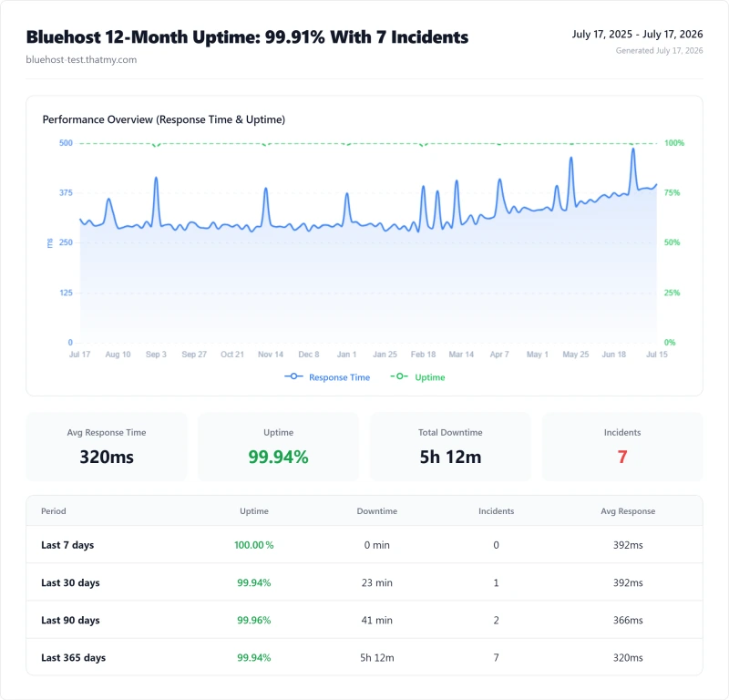Click the '41 min' downtime cell
This screenshot has height=700, width=729.
[x=377, y=620]
